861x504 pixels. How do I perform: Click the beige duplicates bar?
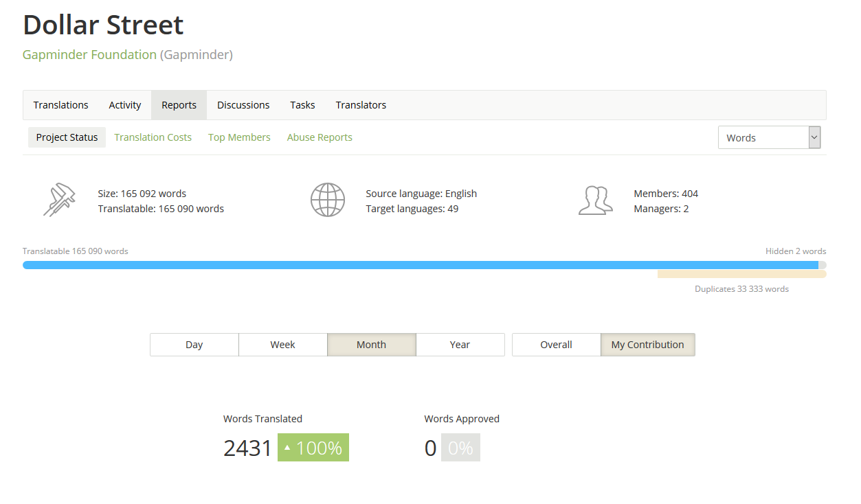point(741,275)
